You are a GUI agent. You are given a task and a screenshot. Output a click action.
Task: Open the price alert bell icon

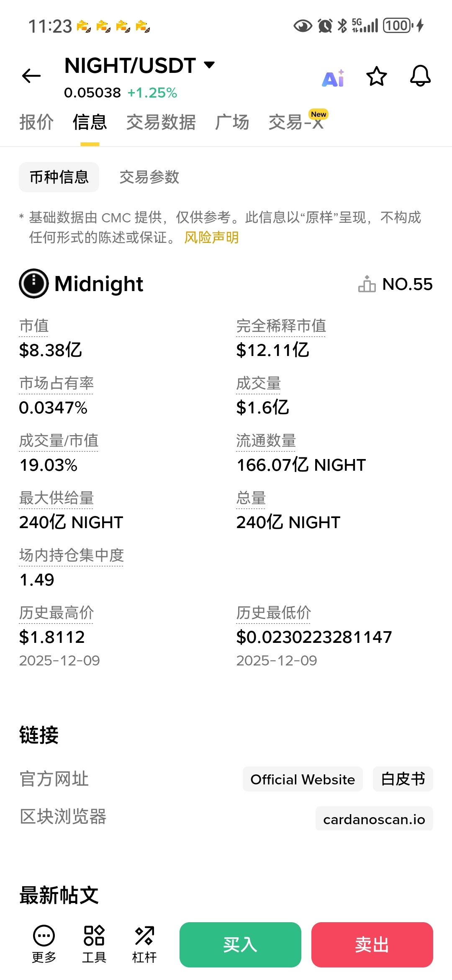pos(420,76)
